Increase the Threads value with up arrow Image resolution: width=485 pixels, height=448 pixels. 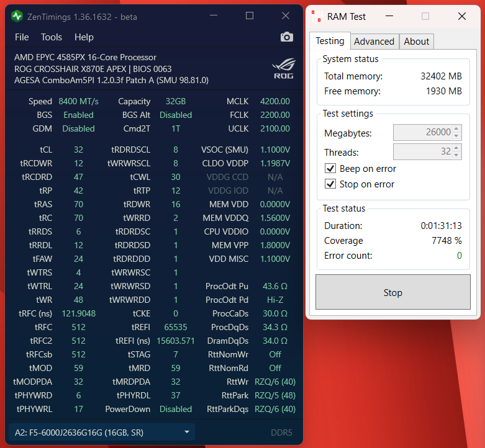point(456,148)
